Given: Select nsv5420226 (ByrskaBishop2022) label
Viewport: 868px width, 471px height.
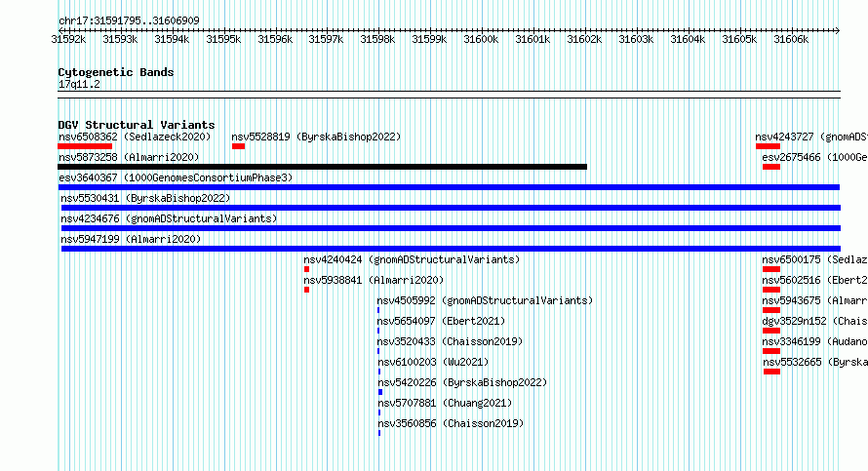Looking at the screenshot, I should (463, 382).
